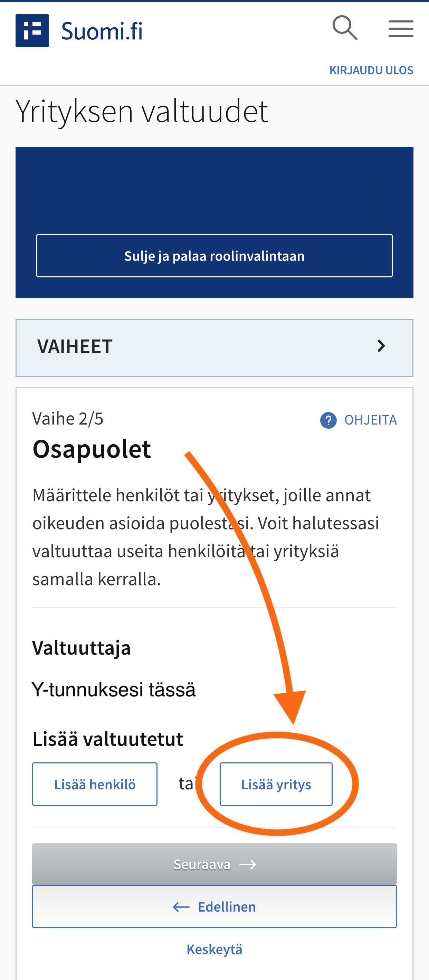Click the Suomi.fi wordmark text
The width and height of the screenshot is (429, 980).
[102, 31]
